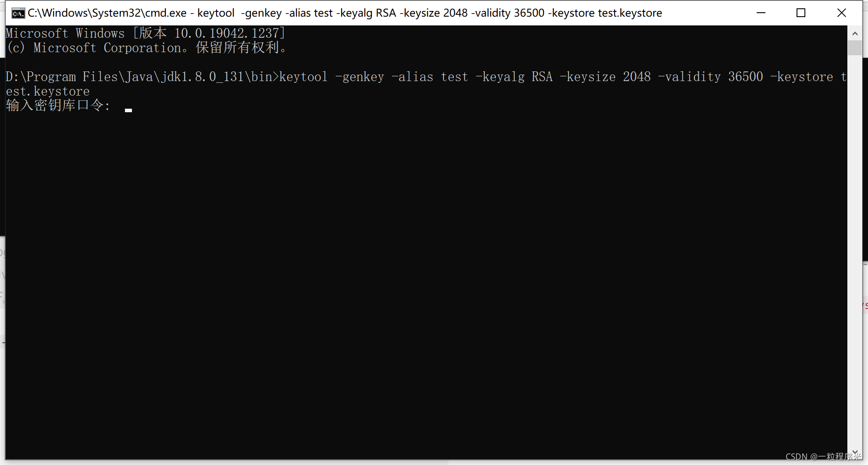The height and width of the screenshot is (465, 868).
Task: Click the scrollbar down arrow
Action: [855, 452]
